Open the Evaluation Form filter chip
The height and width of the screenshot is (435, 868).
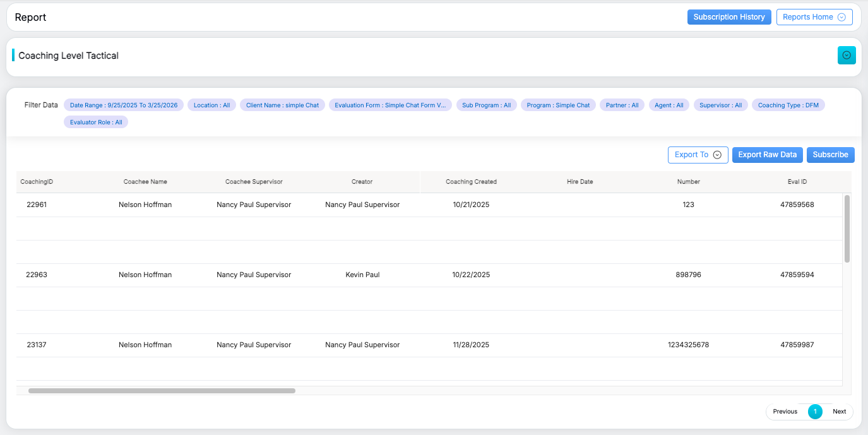click(x=390, y=105)
